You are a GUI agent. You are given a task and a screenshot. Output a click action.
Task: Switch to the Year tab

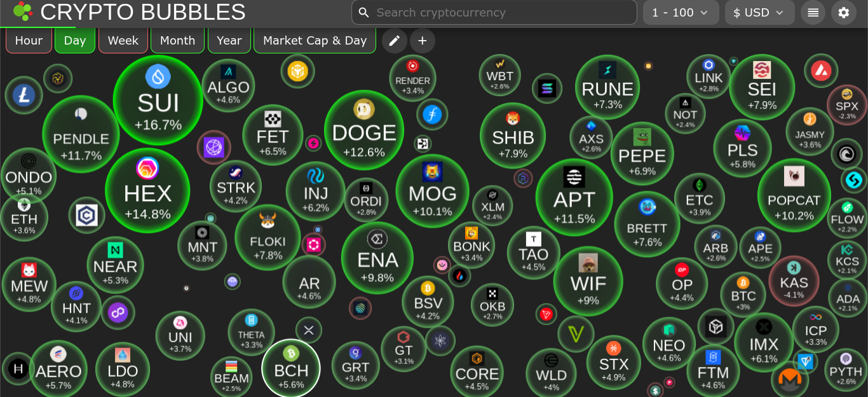229,41
